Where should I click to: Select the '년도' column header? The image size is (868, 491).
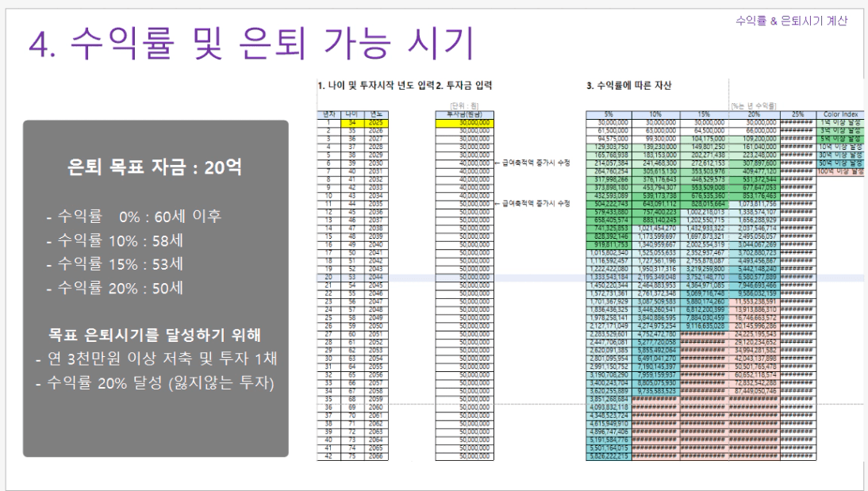click(x=376, y=114)
